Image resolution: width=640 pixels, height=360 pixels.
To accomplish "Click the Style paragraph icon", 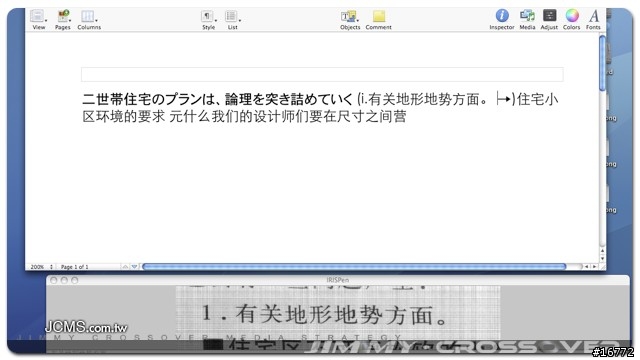I will [207, 16].
